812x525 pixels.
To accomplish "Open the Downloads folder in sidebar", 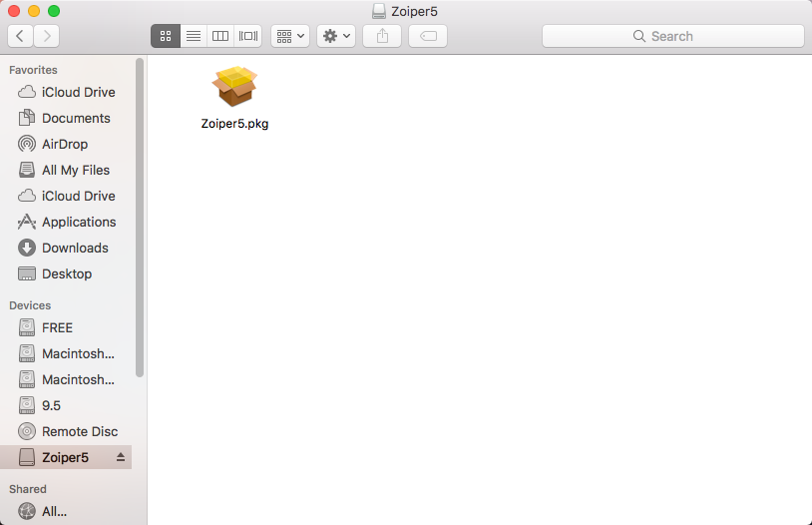I will coord(74,248).
